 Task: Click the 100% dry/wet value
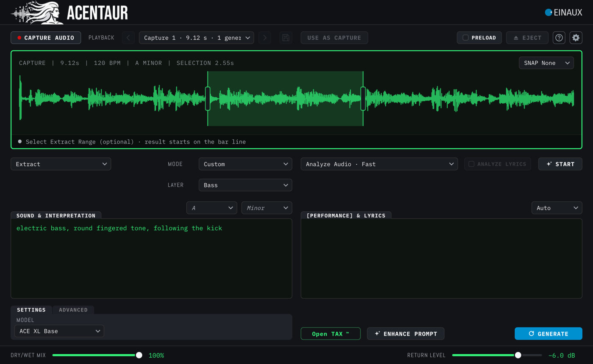tap(156, 355)
